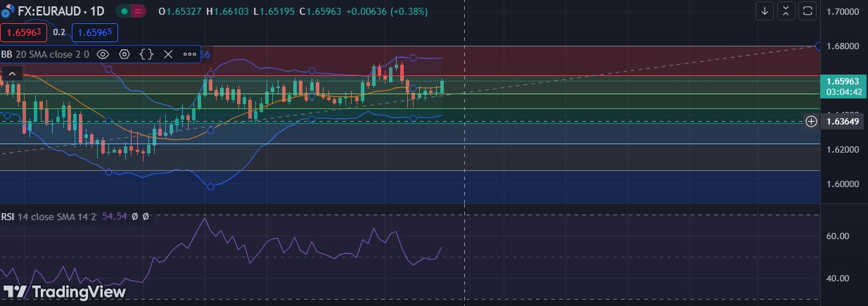This screenshot has width=868, height=306.
Task: Click the close value C1.65963
Action: point(320,11)
